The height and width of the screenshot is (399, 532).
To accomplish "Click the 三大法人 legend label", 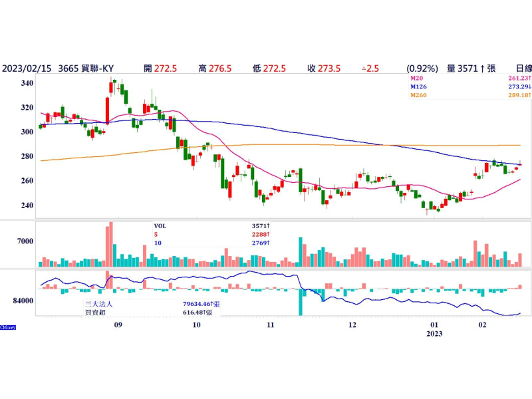I will point(98,304).
